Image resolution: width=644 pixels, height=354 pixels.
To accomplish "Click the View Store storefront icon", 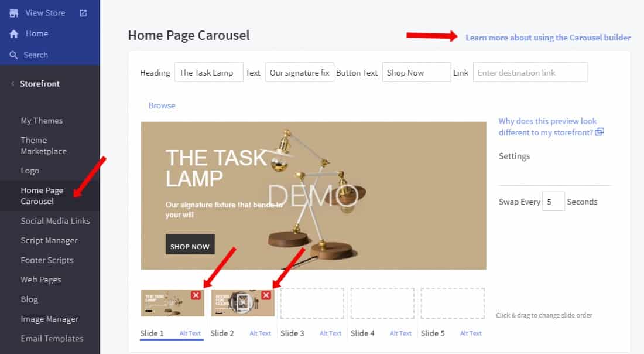I will 13,12.
